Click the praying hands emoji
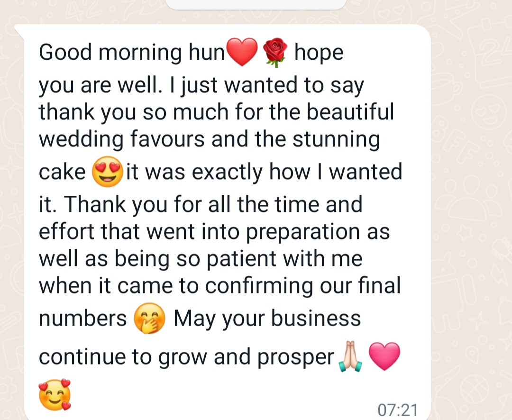The image size is (512, 420). [x=350, y=356]
